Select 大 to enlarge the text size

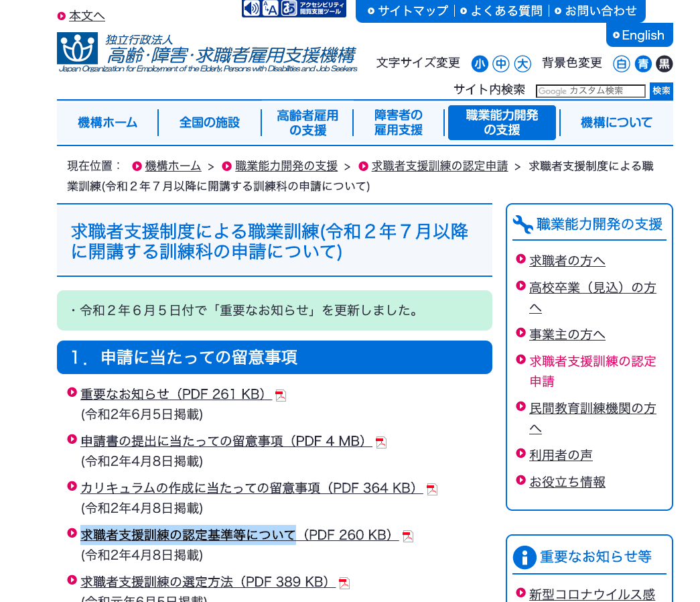pyautogui.click(x=522, y=64)
